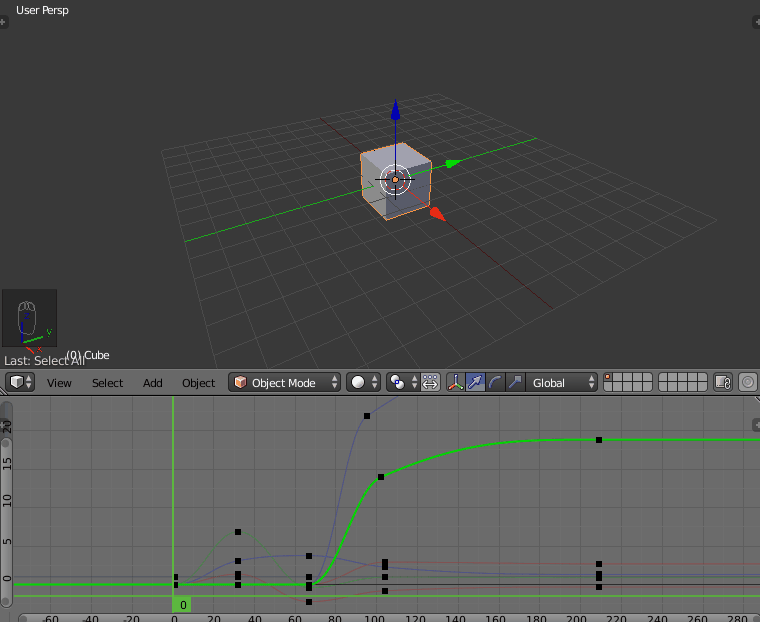Click frame number 100 on graph ruler
The width and height of the screenshot is (760, 622).
374,619
